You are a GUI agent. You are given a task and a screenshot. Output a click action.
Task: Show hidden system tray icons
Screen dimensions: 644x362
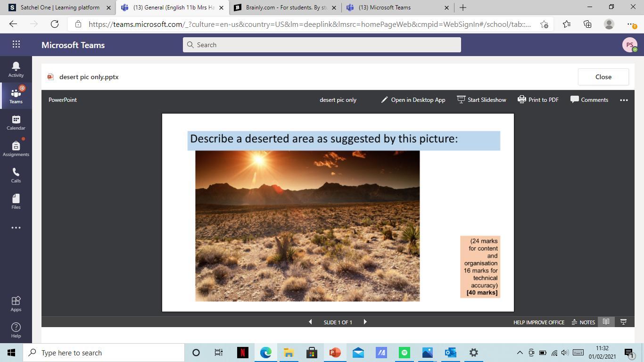pos(520,353)
